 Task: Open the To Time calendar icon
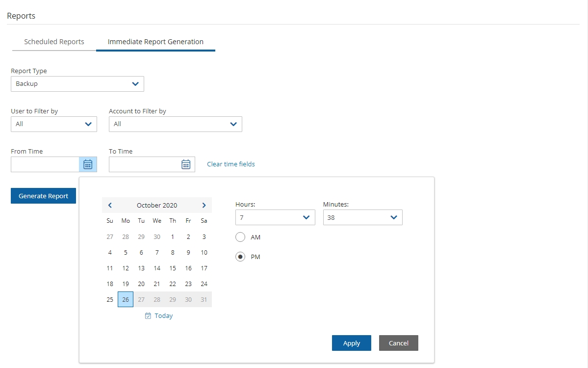[186, 164]
